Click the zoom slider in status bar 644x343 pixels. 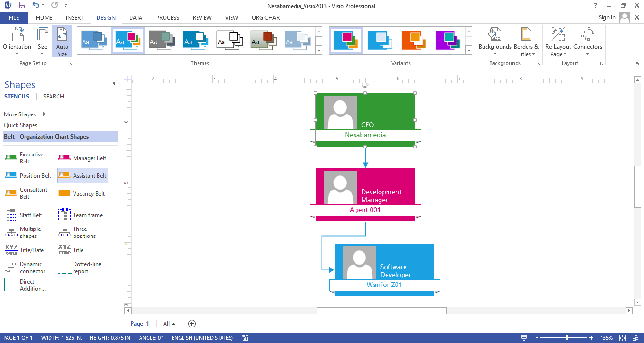(x=566, y=338)
